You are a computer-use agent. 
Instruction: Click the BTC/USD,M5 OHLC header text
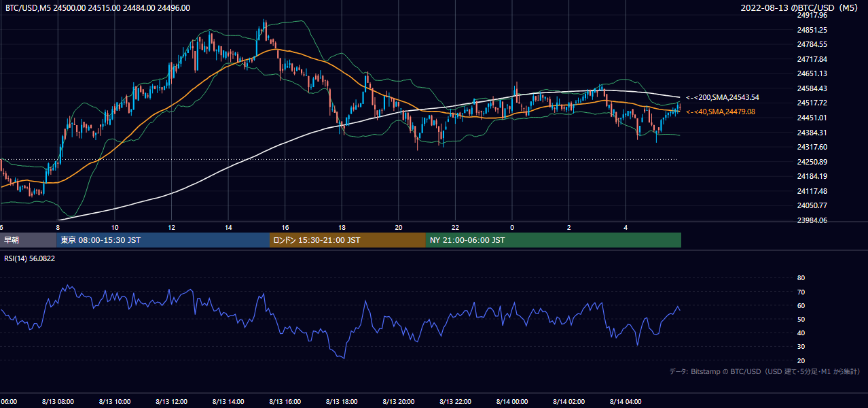98,8
